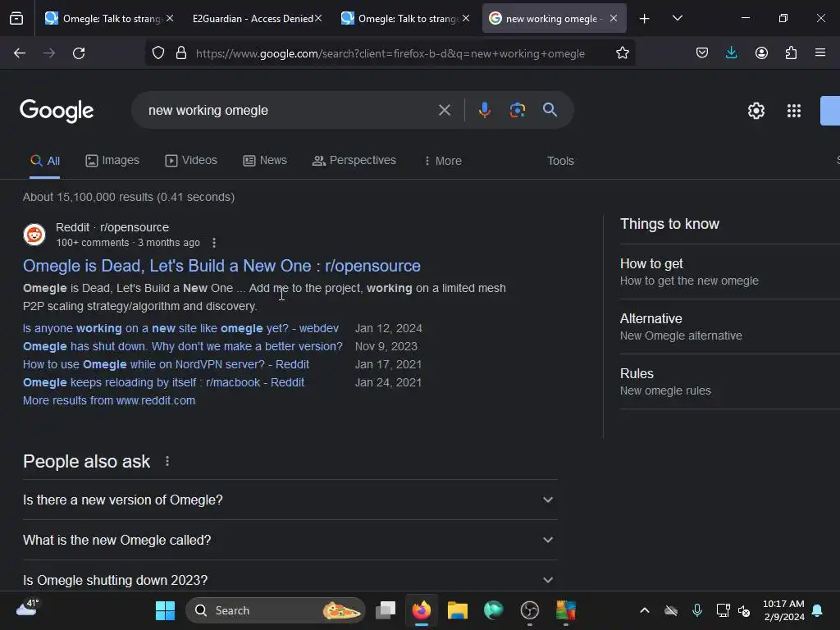The width and height of the screenshot is (840, 630).
Task: Click in the Google search field
Action: [x=290, y=111]
